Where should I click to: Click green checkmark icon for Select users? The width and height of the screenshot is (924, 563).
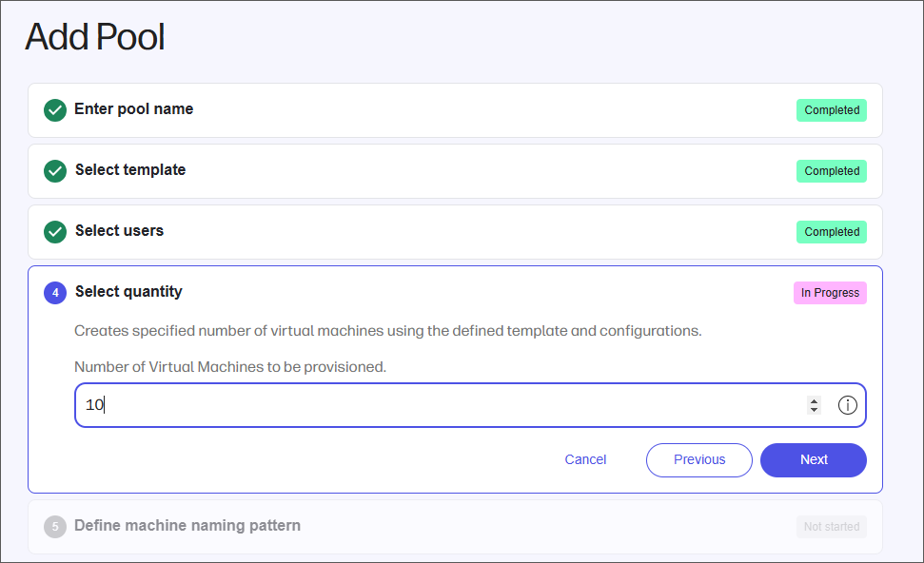[x=55, y=232]
